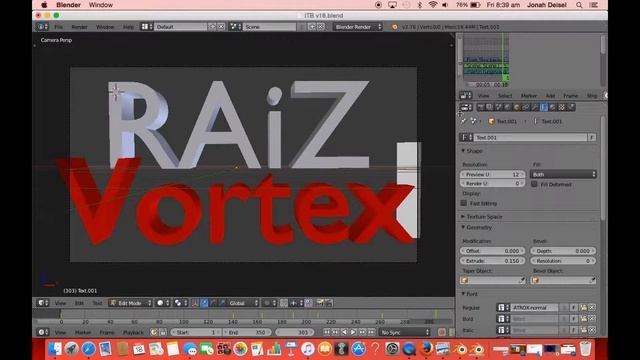Open the Blender Render engine dropdown
This screenshot has width=640, height=360.
tap(357, 27)
